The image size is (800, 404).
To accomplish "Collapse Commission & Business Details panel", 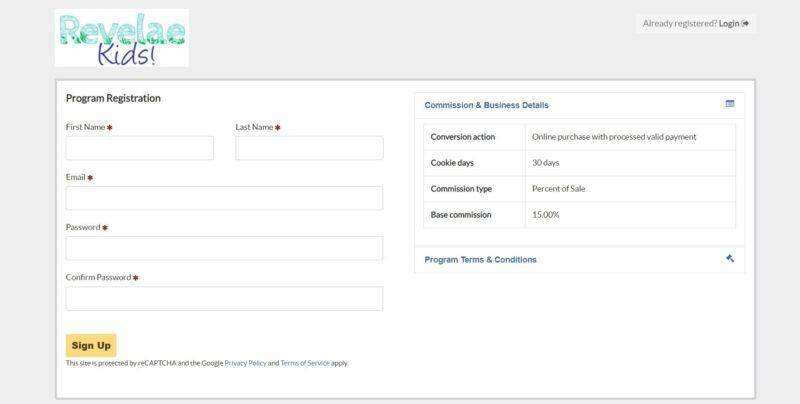I will (486, 105).
